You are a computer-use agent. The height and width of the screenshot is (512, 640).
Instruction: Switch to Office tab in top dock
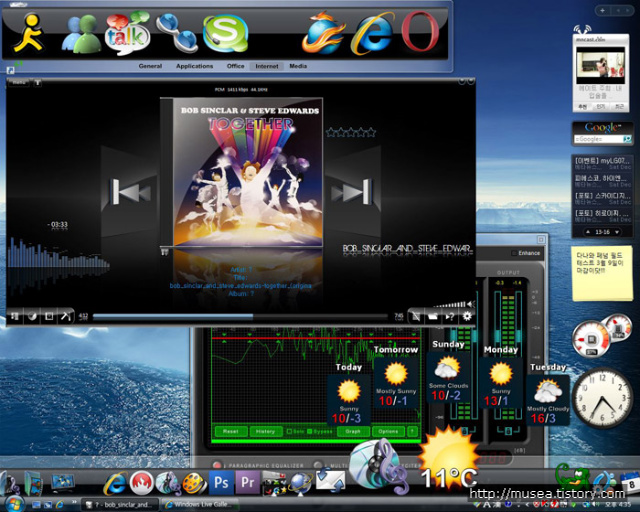(236, 66)
